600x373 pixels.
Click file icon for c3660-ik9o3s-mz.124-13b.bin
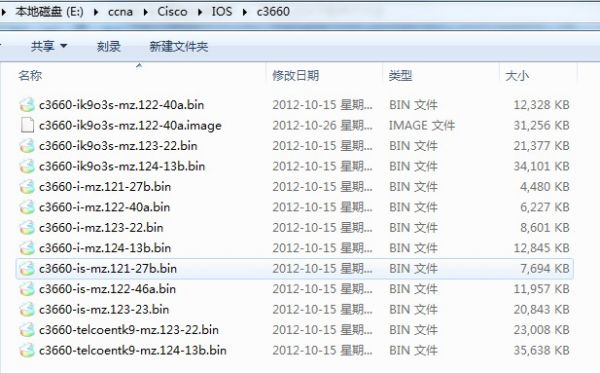(x=27, y=166)
